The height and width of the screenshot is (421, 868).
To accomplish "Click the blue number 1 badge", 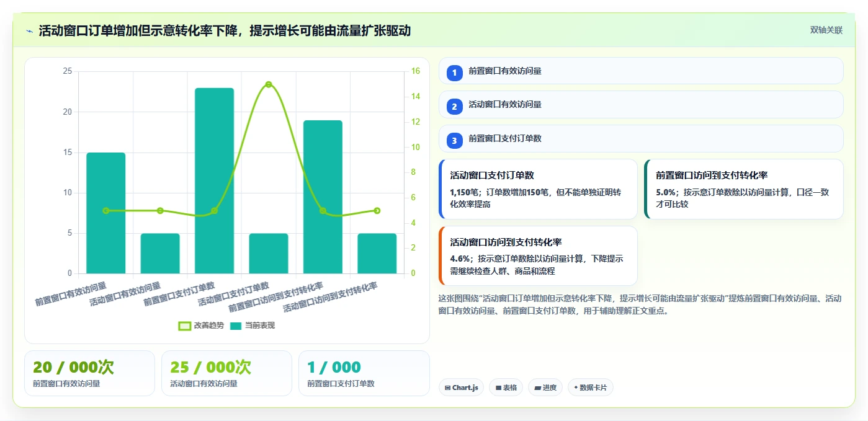I will [x=454, y=73].
